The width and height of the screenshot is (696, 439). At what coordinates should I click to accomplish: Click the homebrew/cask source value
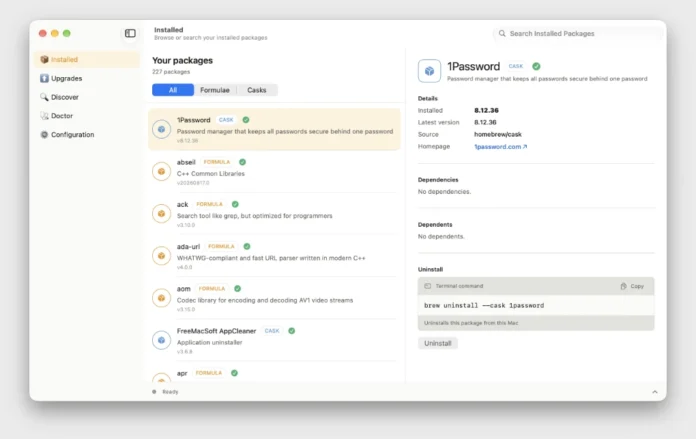[498, 134]
